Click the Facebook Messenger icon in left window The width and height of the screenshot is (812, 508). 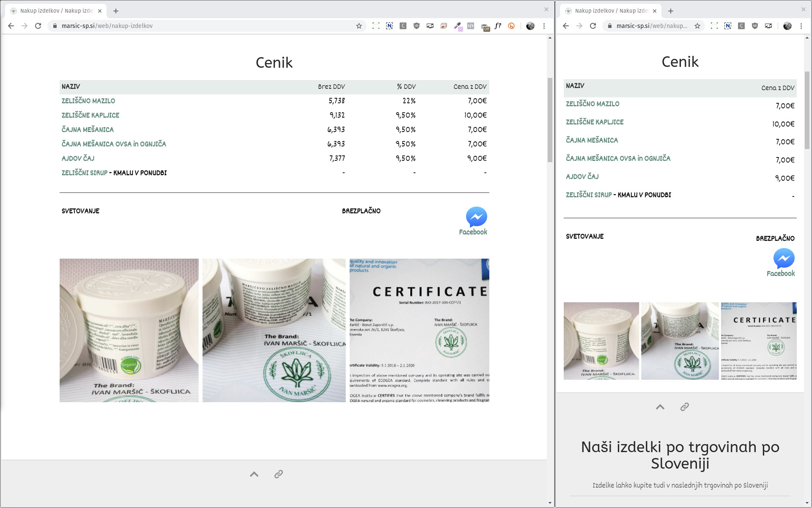pos(476,217)
